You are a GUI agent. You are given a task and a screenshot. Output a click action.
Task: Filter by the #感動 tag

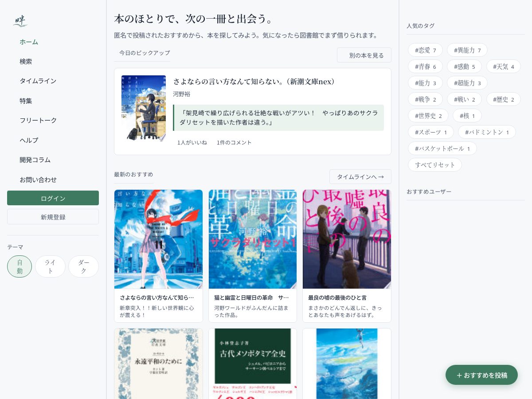point(464,66)
